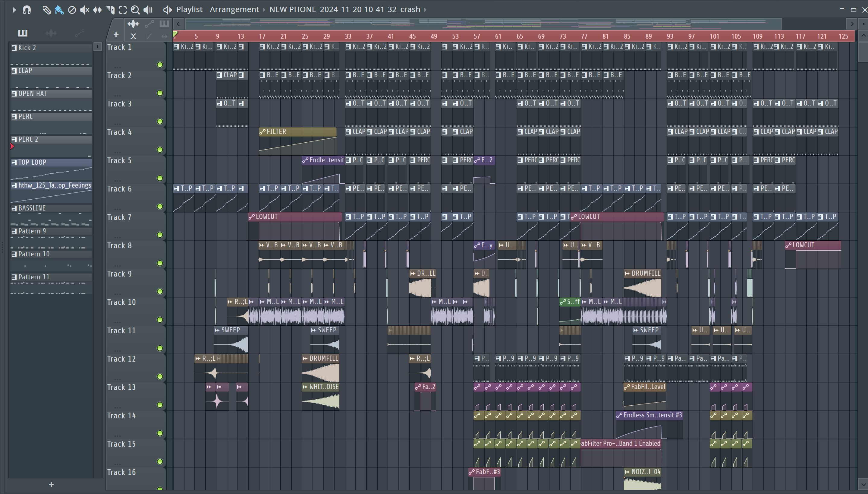868x494 pixels.
Task: Mute Track 2 using its green LED
Action: [x=160, y=93]
